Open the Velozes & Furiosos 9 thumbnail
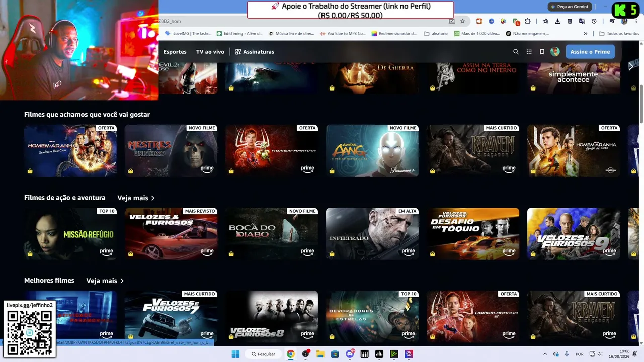 coord(574,234)
